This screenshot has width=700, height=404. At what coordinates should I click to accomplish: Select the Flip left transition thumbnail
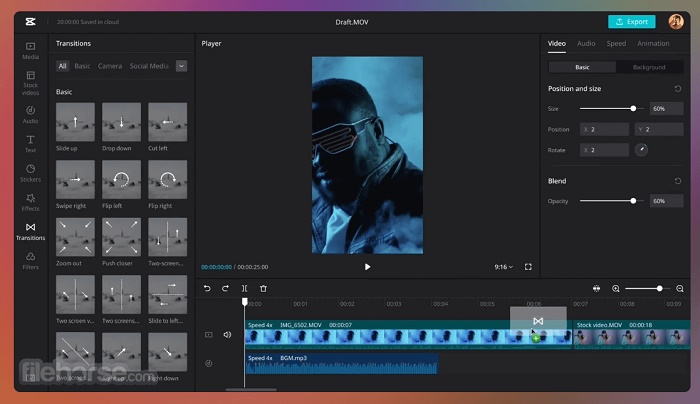(x=120, y=179)
